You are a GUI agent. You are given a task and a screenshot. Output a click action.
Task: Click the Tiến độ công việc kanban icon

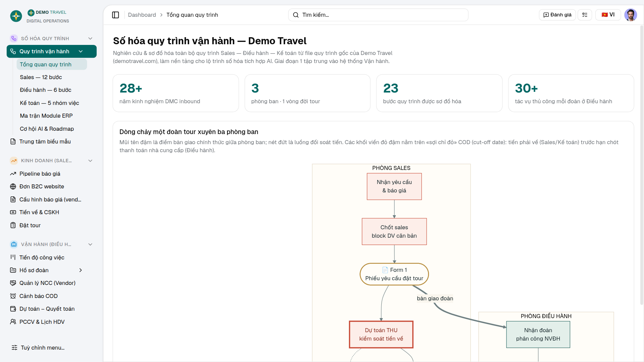pos(13,257)
